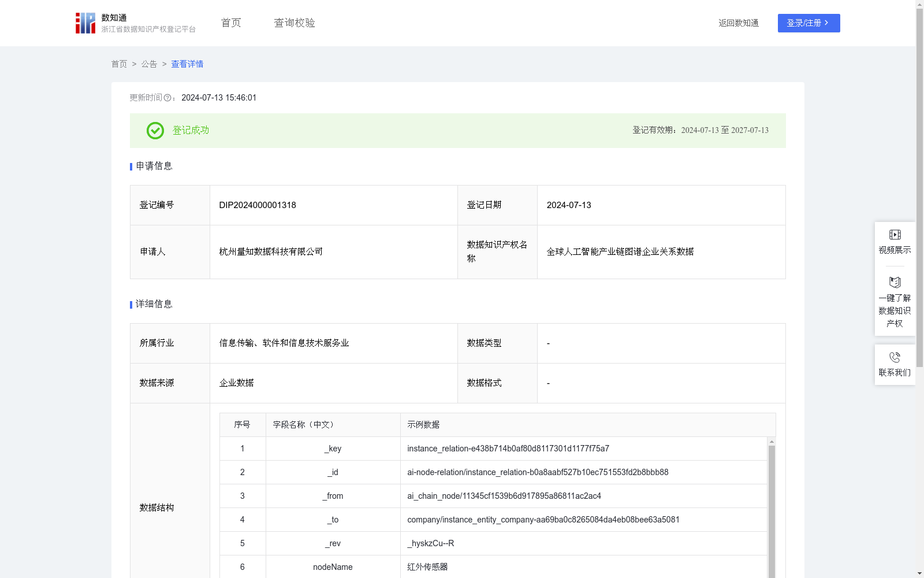Click the 序号 column header
Screen dimensions: 924x578
pos(243,425)
